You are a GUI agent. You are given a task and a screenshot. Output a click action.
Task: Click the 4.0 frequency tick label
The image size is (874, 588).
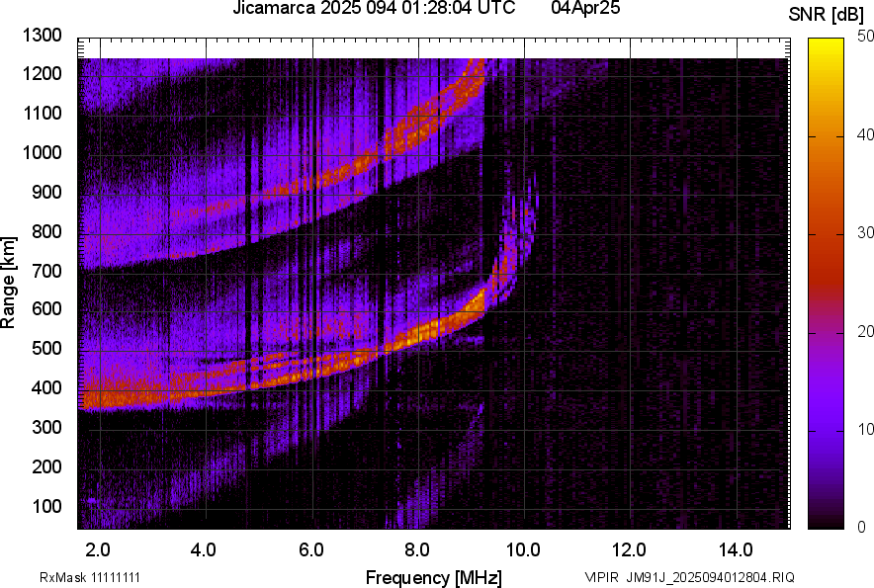coord(204,550)
